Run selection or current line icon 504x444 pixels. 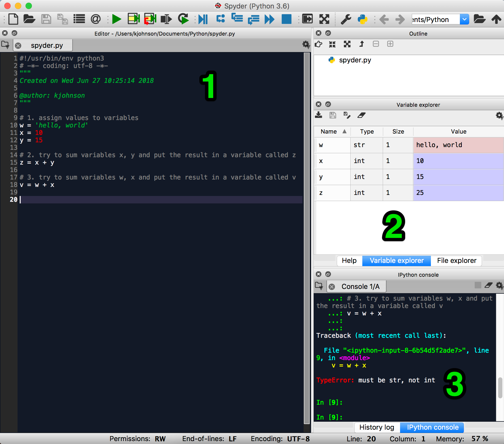(x=166, y=19)
